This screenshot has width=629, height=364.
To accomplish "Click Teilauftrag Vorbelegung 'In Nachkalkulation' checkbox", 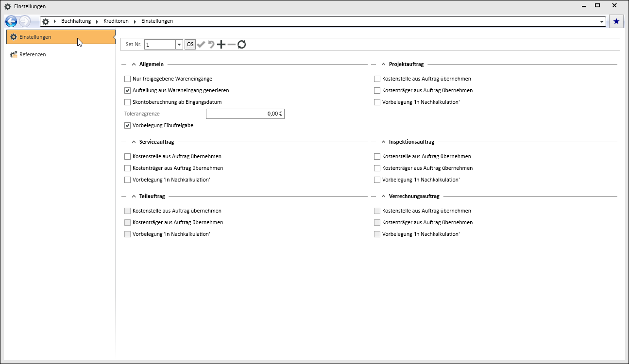I will pyautogui.click(x=128, y=234).
